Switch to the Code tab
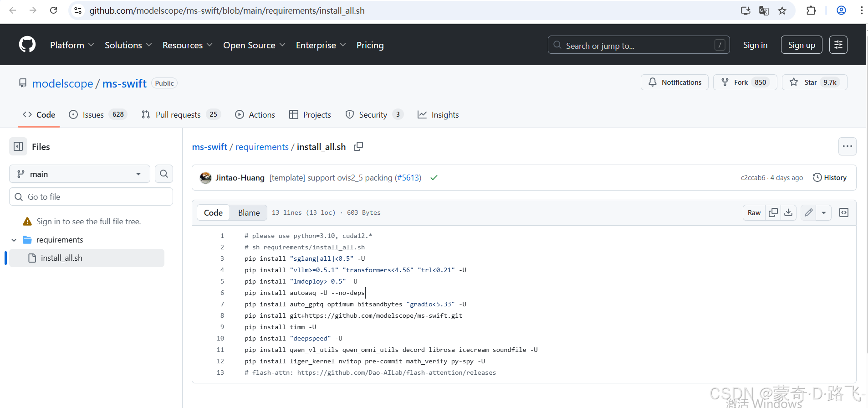The width and height of the screenshot is (868, 408). pyautogui.click(x=39, y=114)
